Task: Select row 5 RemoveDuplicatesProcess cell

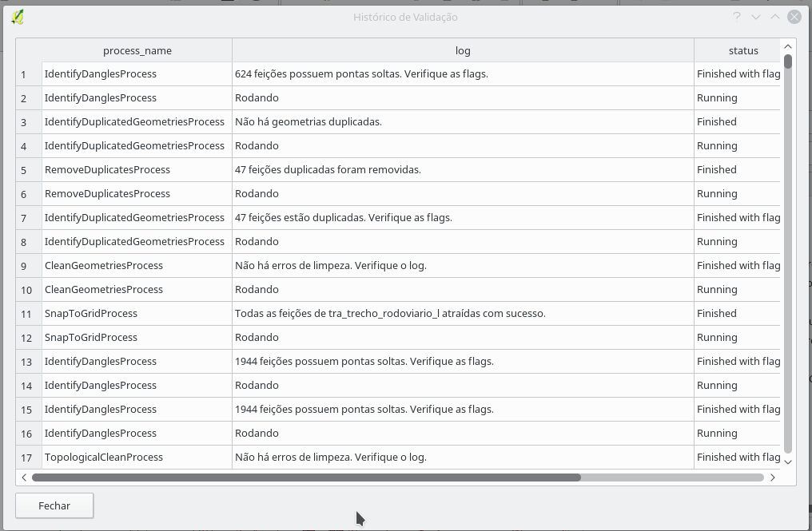Action: coord(137,170)
